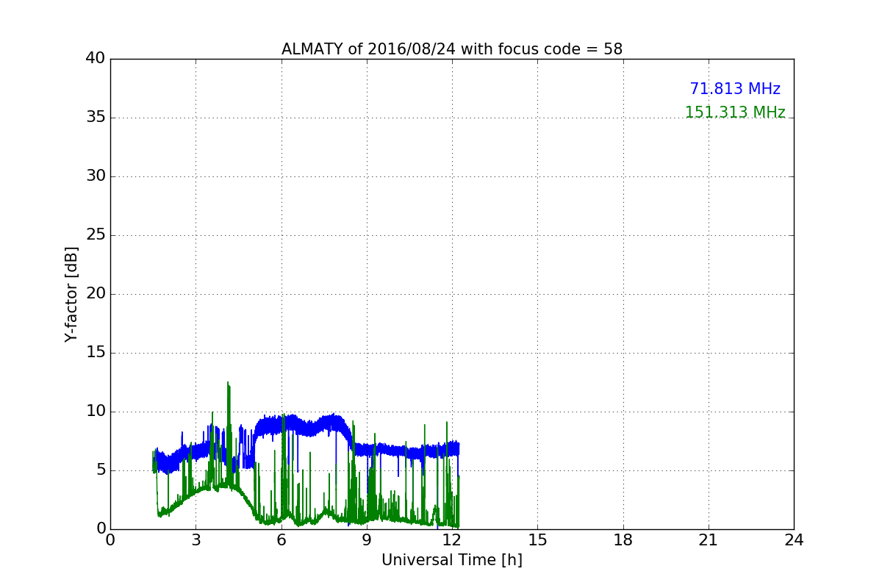Click the 'Y-factor [dB]' axis label
This screenshot has height=588, width=882.
click(71, 294)
